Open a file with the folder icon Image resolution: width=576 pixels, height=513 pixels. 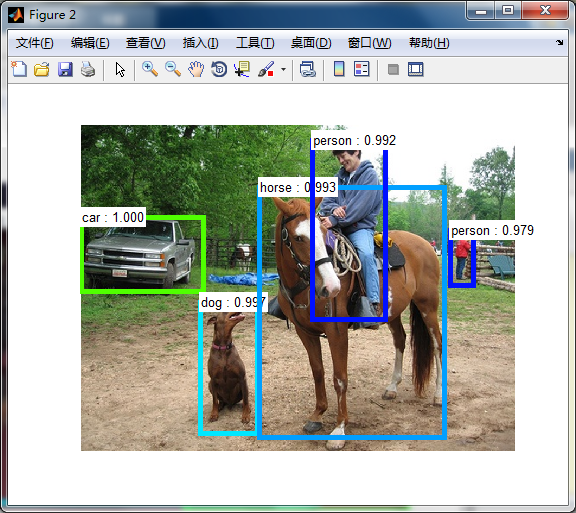tap(42, 69)
